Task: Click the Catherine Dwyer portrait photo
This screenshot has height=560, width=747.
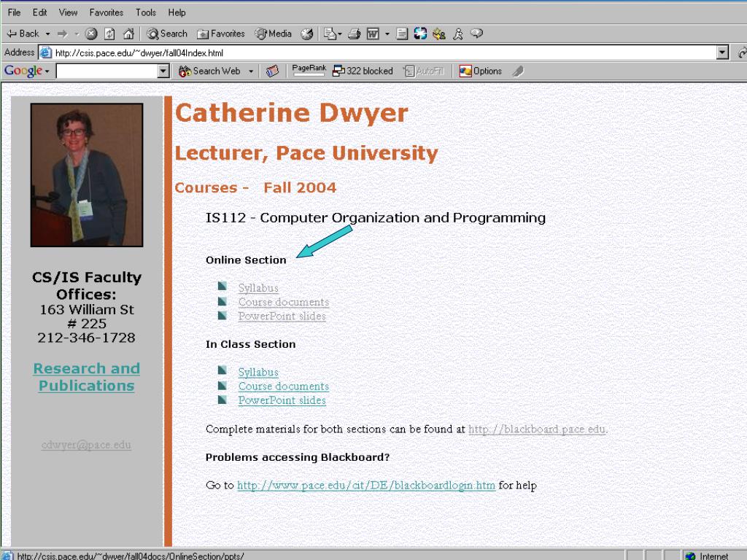Action: 87,175
